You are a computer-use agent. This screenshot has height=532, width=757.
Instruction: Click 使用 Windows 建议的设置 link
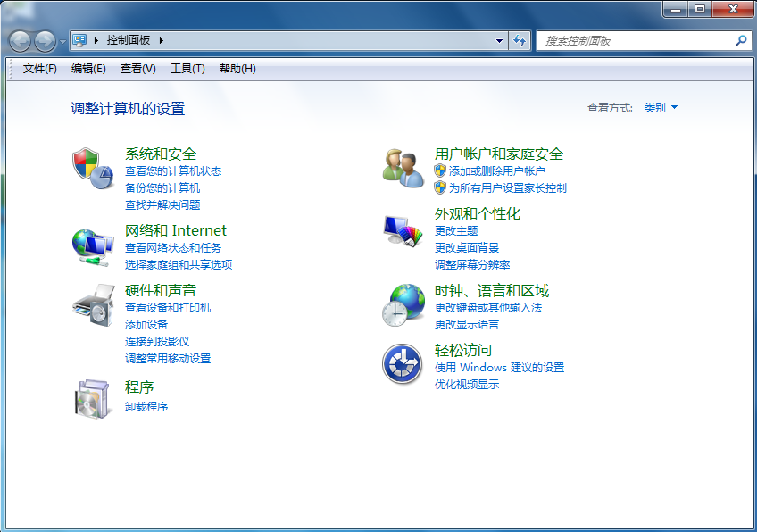[499, 368]
